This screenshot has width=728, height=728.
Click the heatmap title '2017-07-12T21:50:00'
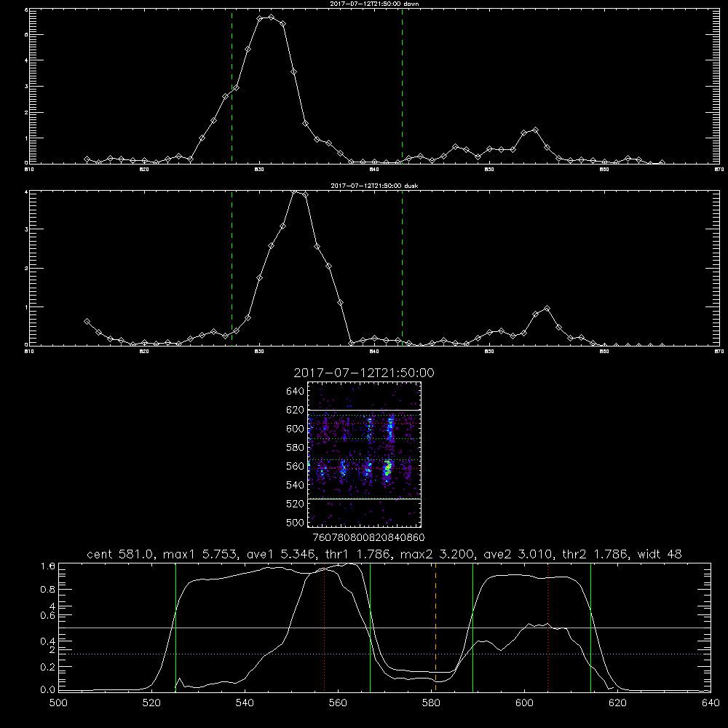coord(364,373)
